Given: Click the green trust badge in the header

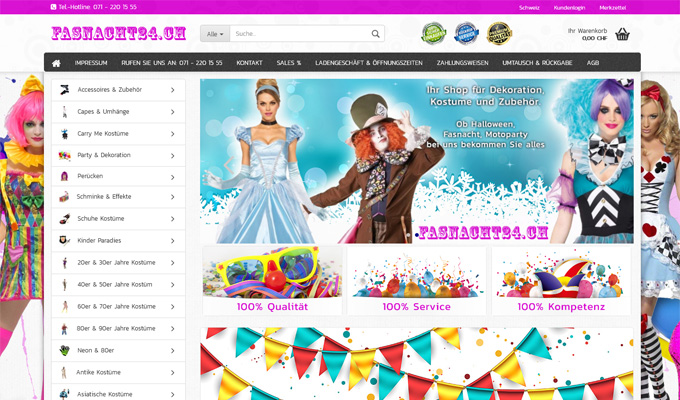Looking at the screenshot, I should click(x=432, y=35).
